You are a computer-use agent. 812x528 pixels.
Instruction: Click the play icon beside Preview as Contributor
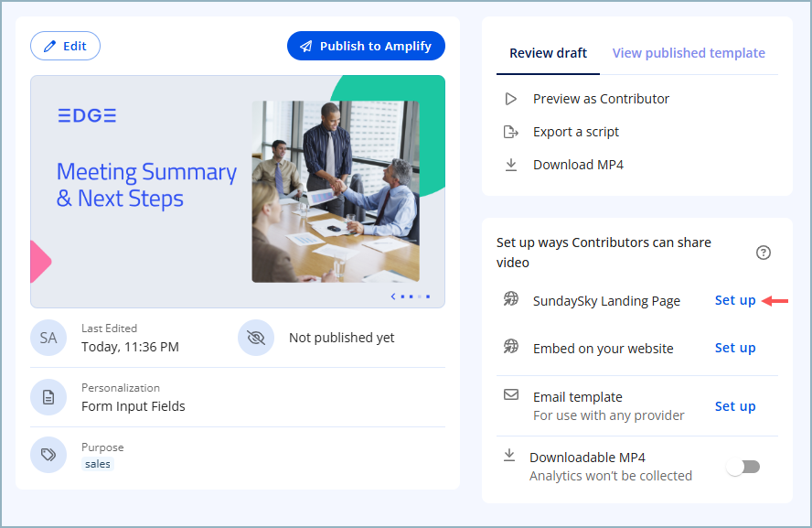[x=510, y=99]
